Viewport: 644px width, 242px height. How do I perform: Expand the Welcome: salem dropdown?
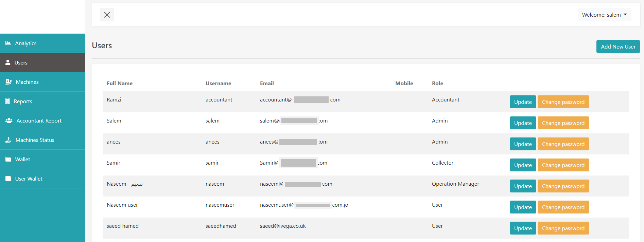[x=604, y=15]
